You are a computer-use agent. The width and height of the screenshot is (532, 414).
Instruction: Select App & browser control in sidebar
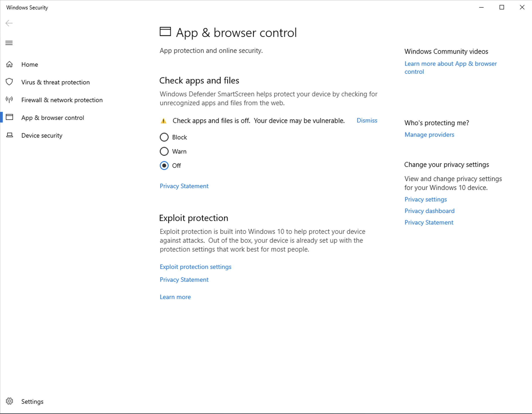coord(53,118)
